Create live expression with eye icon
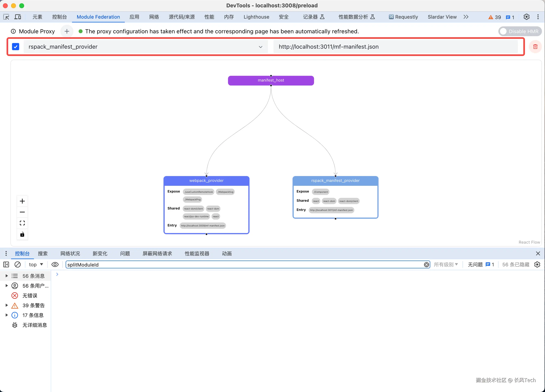The width and height of the screenshot is (545, 392). 55,264
